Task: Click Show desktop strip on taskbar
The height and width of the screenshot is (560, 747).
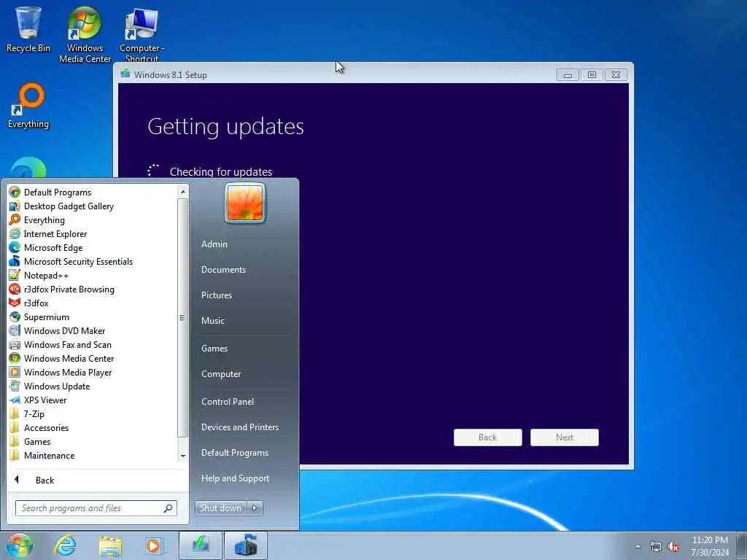Action: pos(742,545)
